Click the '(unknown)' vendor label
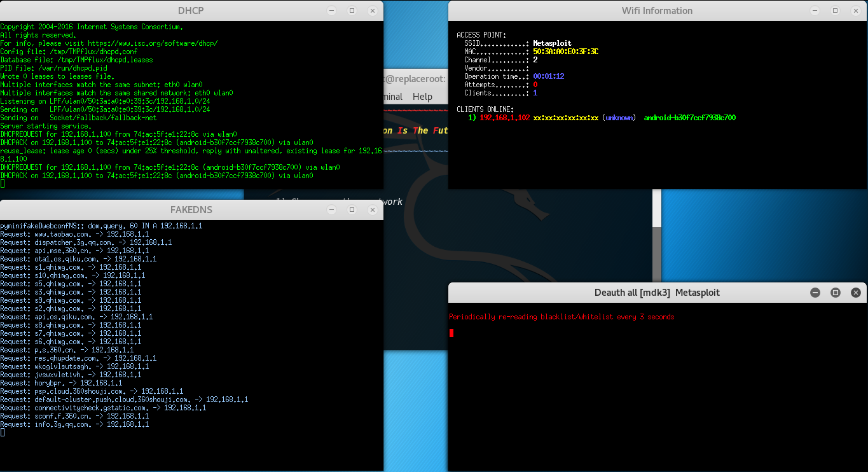Image resolution: width=868 pixels, height=472 pixels. pyautogui.click(x=619, y=118)
